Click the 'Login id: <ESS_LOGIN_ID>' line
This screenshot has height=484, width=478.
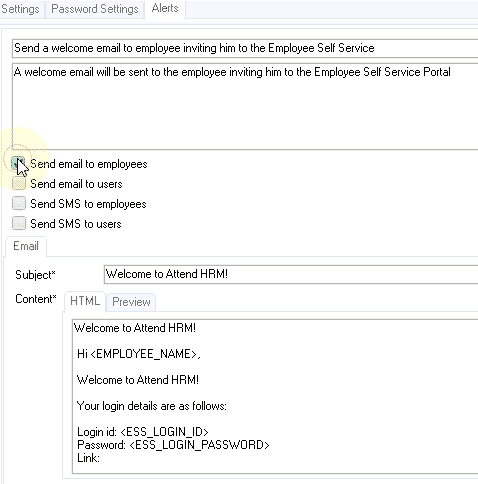pyautogui.click(x=143, y=432)
